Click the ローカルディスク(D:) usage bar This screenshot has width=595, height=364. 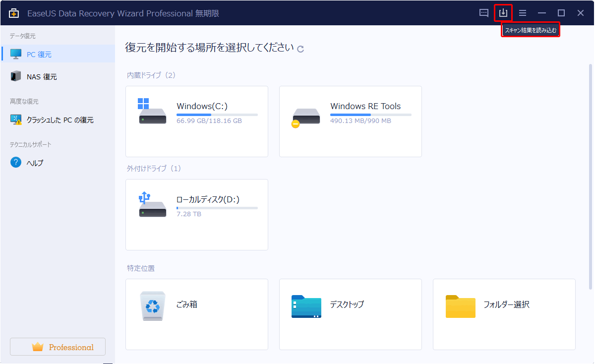(x=217, y=208)
